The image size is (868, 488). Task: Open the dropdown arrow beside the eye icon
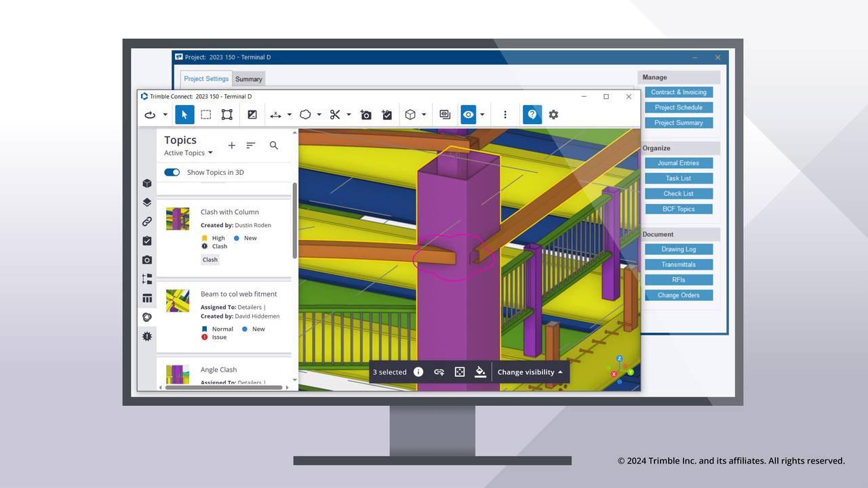[x=481, y=114]
